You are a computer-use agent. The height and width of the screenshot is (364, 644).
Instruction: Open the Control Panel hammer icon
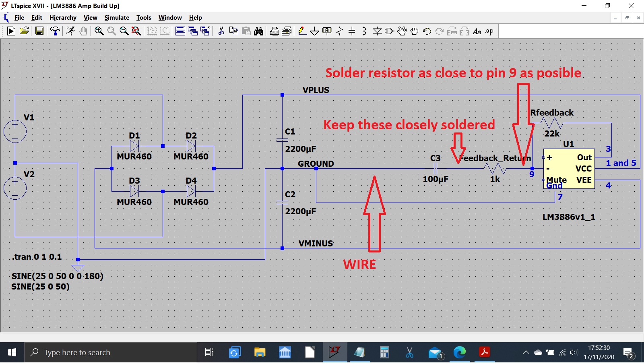pos(55,31)
